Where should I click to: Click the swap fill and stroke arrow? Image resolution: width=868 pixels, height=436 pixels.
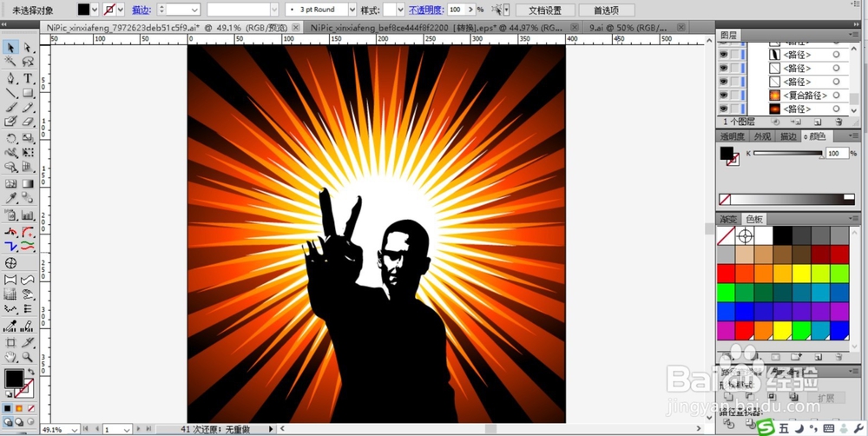point(31,371)
